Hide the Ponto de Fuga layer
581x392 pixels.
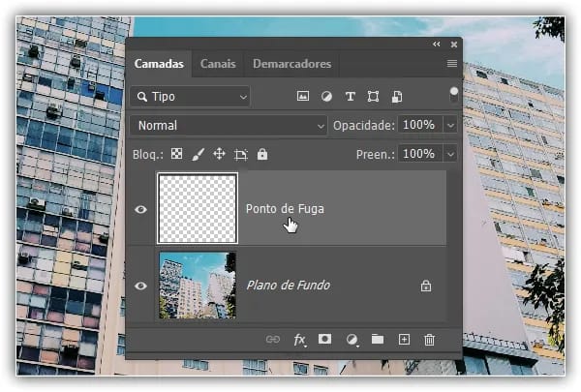(140, 210)
